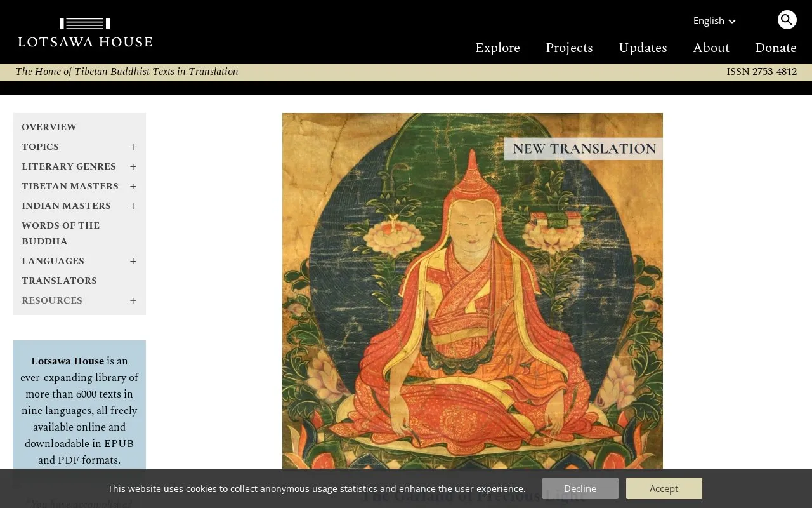The image size is (812, 508).
Task: Decline the cookie usage statistics
Action: point(580,488)
